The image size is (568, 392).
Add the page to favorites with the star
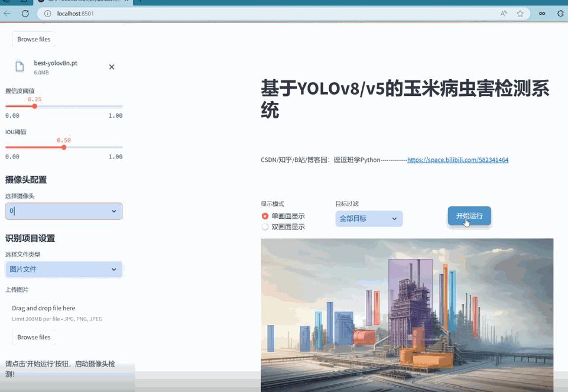click(x=520, y=13)
